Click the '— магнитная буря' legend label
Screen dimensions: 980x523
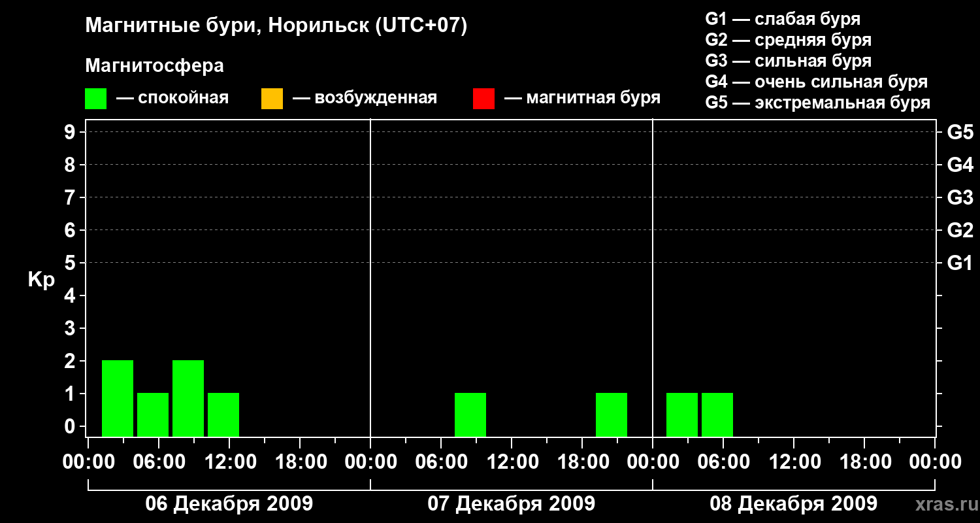coord(583,99)
